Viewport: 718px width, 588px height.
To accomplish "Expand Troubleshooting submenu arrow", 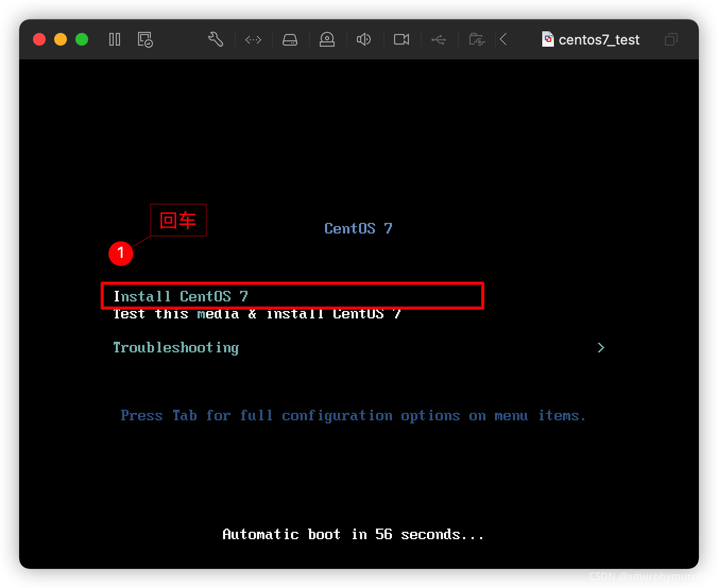I will [x=601, y=348].
